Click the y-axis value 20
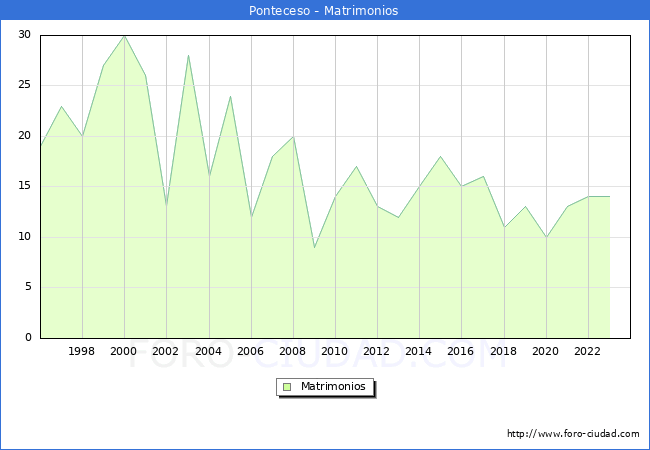The width and height of the screenshot is (650, 450). pos(24,135)
